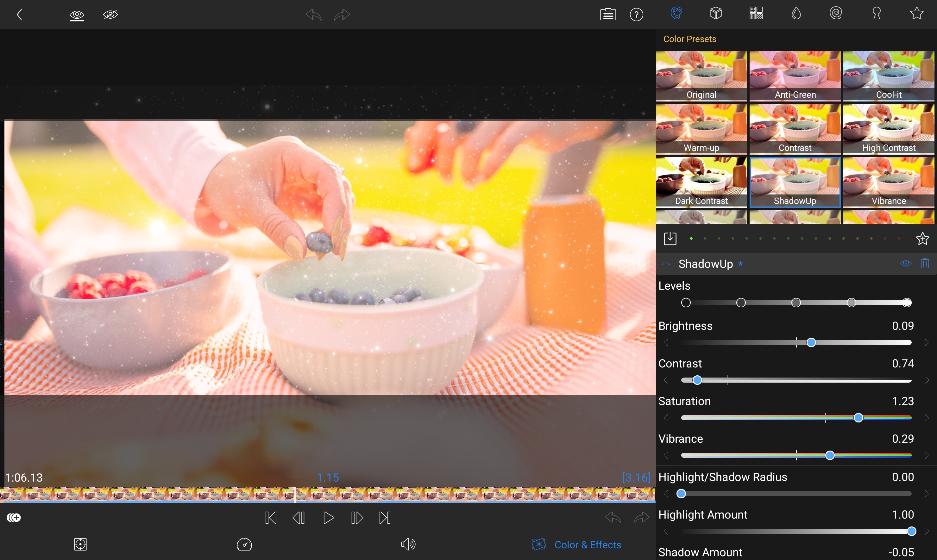
Task: Collapse the ShadowUp effect section
Action: coord(666,264)
